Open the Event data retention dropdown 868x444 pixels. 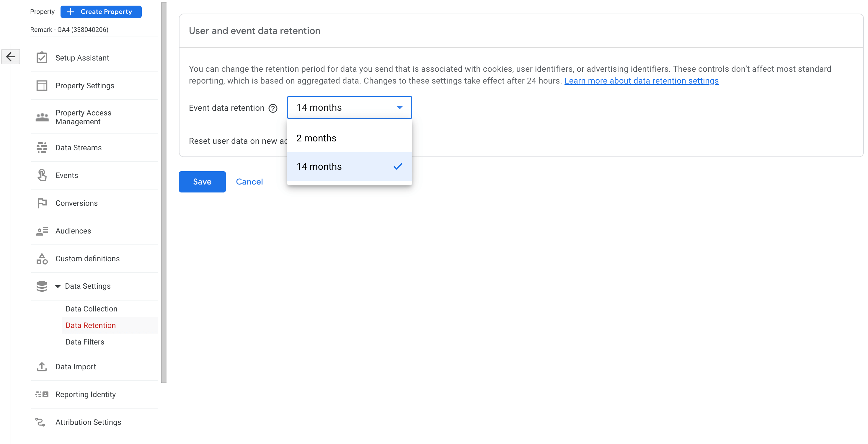(x=348, y=107)
